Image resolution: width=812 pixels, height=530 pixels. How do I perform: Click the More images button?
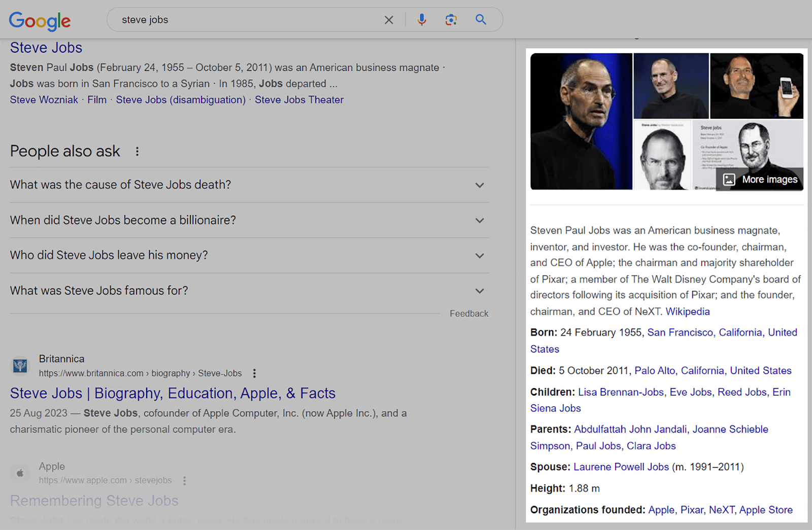pyautogui.click(x=760, y=179)
